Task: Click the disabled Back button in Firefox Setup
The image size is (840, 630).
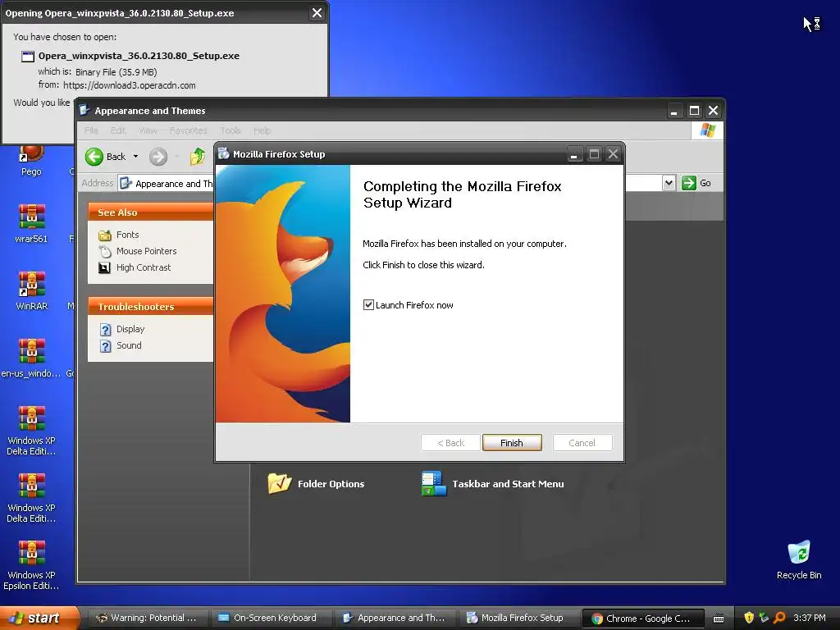Action: pos(450,442)
